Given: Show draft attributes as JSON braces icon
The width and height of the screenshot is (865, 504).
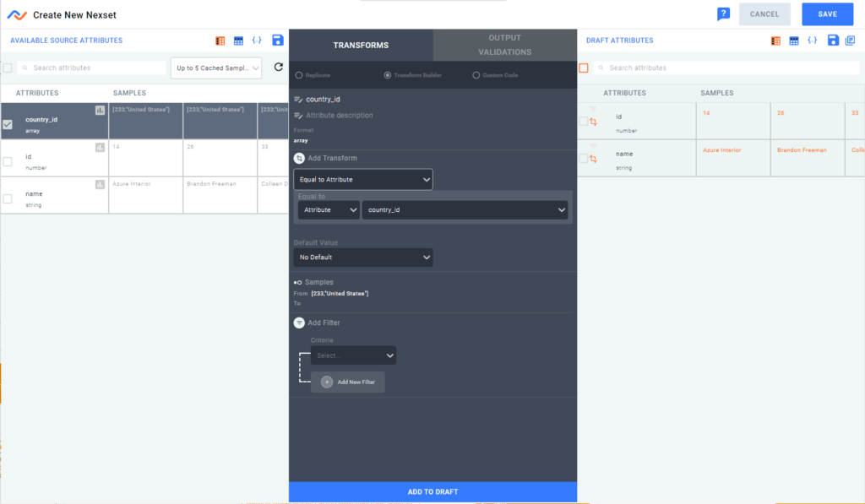Looking at the screenshot, I should tap(813, 41).
